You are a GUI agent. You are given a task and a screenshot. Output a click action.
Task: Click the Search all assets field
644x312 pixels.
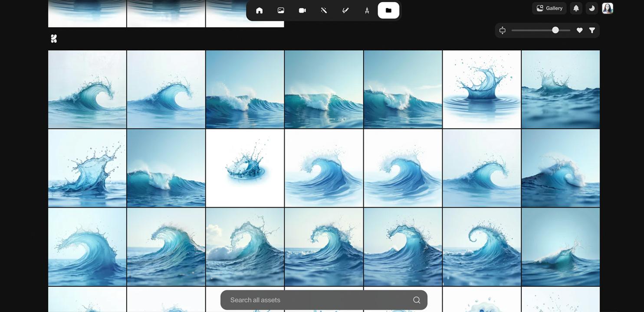click(317, 300)
